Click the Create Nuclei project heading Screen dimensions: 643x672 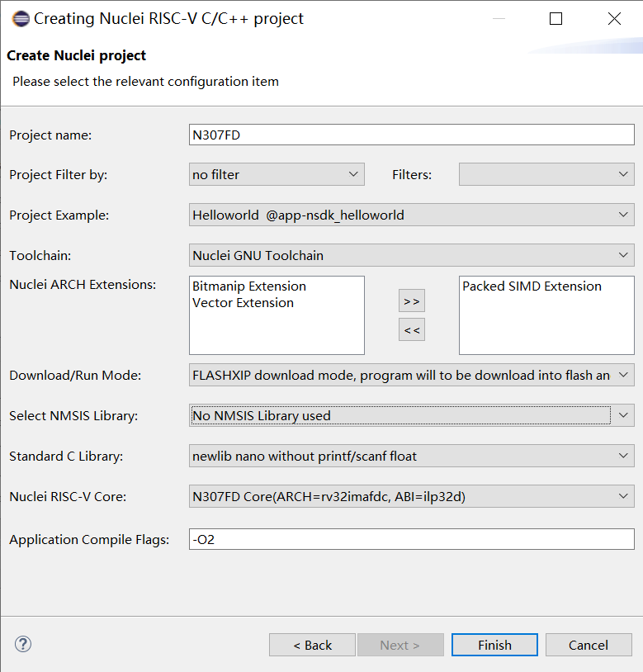tap(76, 55)
